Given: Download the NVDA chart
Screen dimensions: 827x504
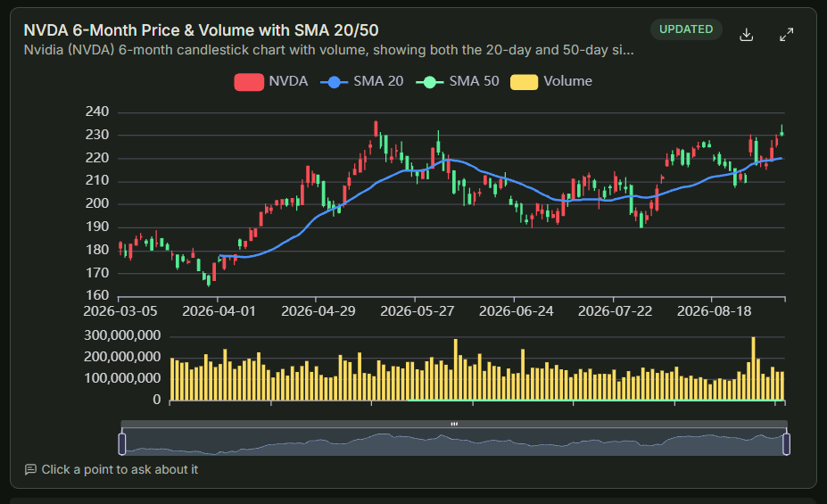Looking at the screenshot, I should coord(747,35).
